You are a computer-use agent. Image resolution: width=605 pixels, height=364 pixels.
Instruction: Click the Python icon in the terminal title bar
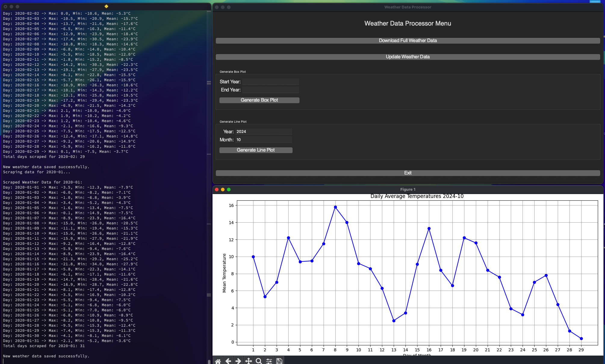[x=106, y=6]
